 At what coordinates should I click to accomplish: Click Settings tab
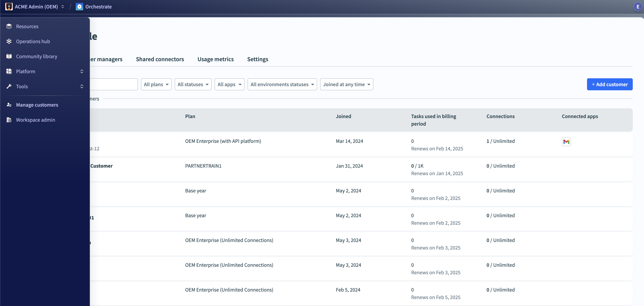[x=258, y=59]
